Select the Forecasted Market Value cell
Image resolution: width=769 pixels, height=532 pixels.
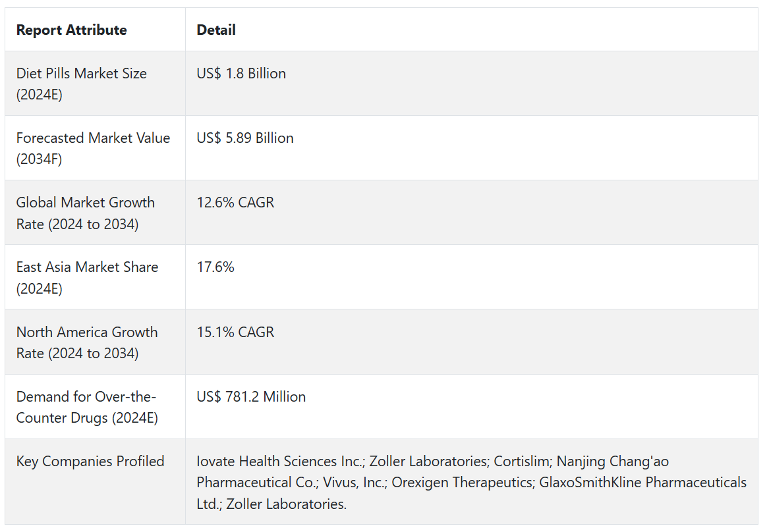tap(93, 148)
